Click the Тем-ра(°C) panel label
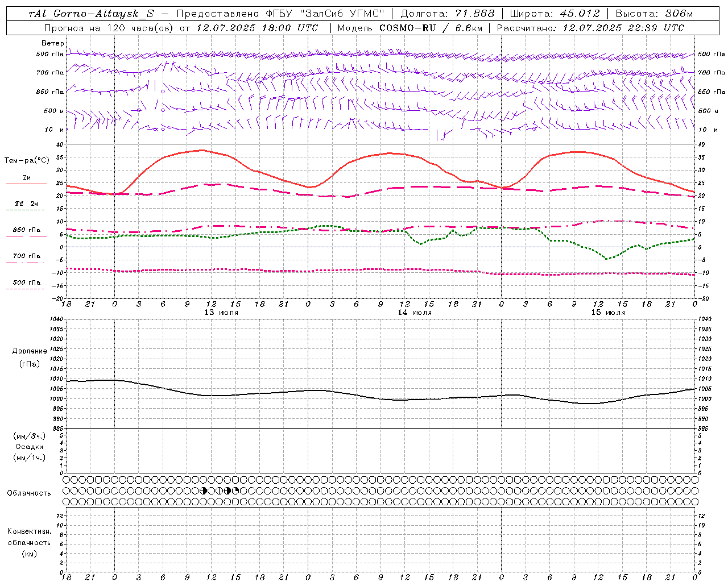The height and width of the screenshot is (582, 728). point(27,161)
